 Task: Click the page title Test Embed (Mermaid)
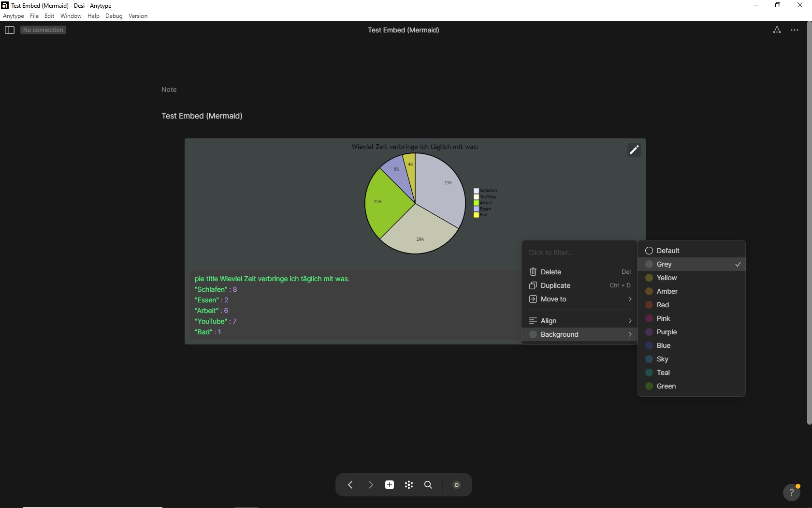(x=202, y=116)
